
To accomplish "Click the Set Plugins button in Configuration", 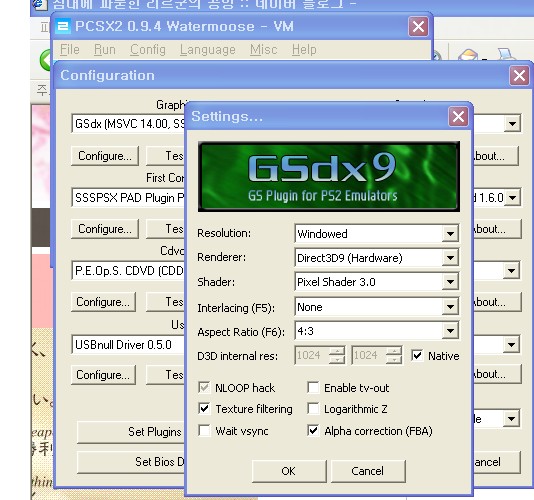I will point(131,432).
